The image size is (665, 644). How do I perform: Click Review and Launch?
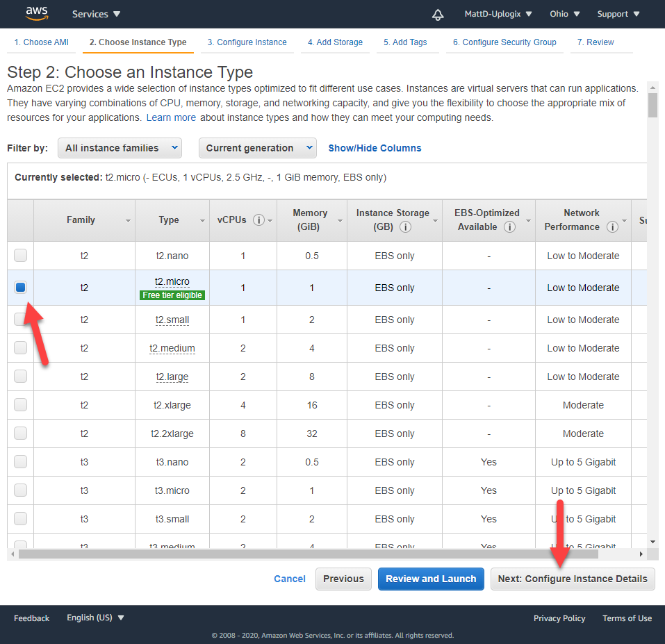[431, 579]
